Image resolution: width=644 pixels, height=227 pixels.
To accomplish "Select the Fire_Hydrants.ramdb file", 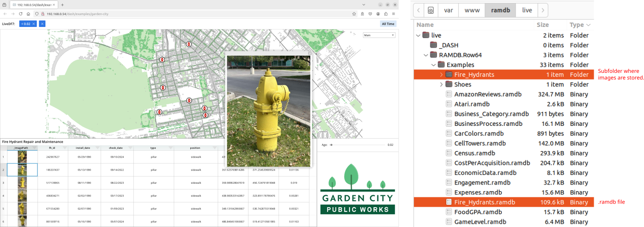I will click(484, 202).
